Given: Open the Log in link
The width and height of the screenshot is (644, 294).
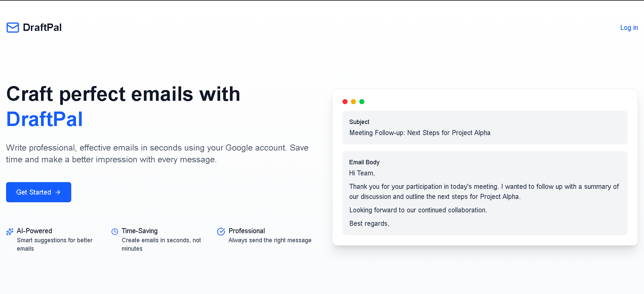Looking at the screenshot, I should [x=629, y=28].
